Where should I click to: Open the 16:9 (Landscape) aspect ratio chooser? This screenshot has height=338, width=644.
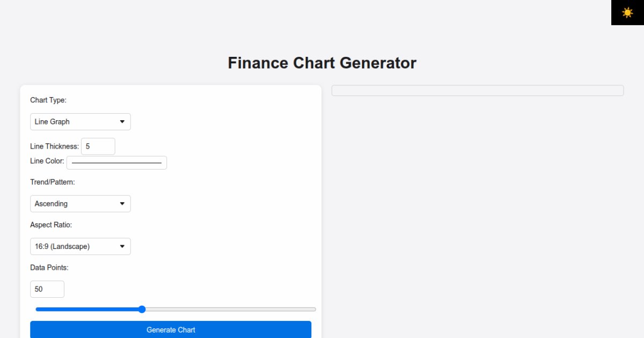(80, 246)
